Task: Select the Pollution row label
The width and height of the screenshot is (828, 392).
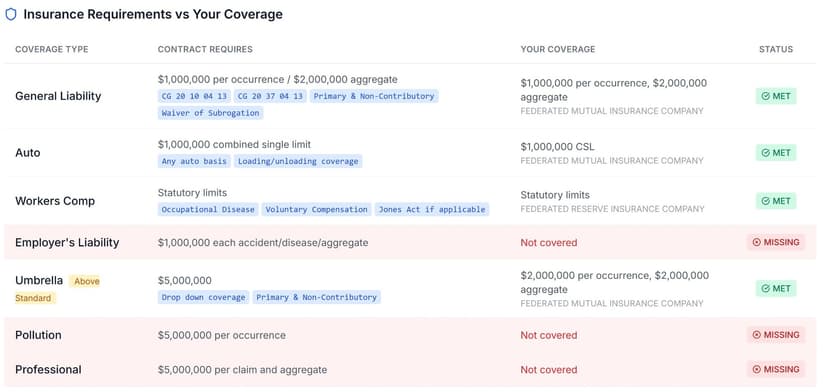Action: [38, 335]
